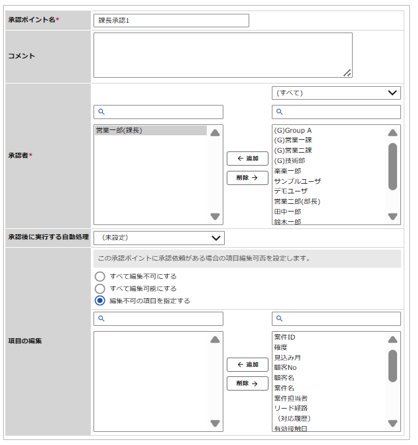Viewport: 418px width, 445px height.
Task: Click the 追加 button beside the approver lists
Action: [247, 158]
